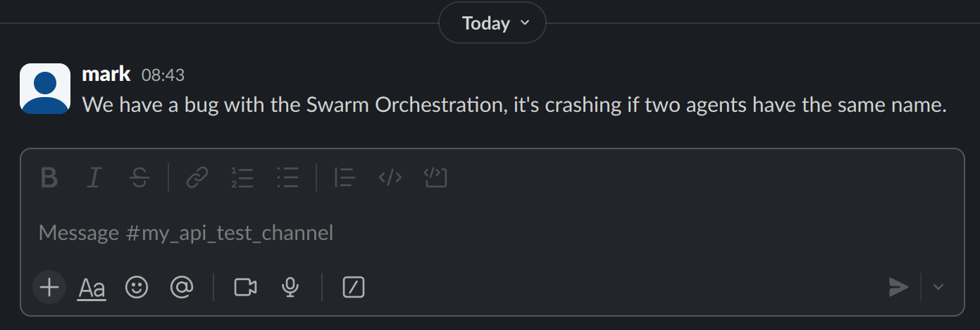Toggle bold text formatting

point(49,178)
